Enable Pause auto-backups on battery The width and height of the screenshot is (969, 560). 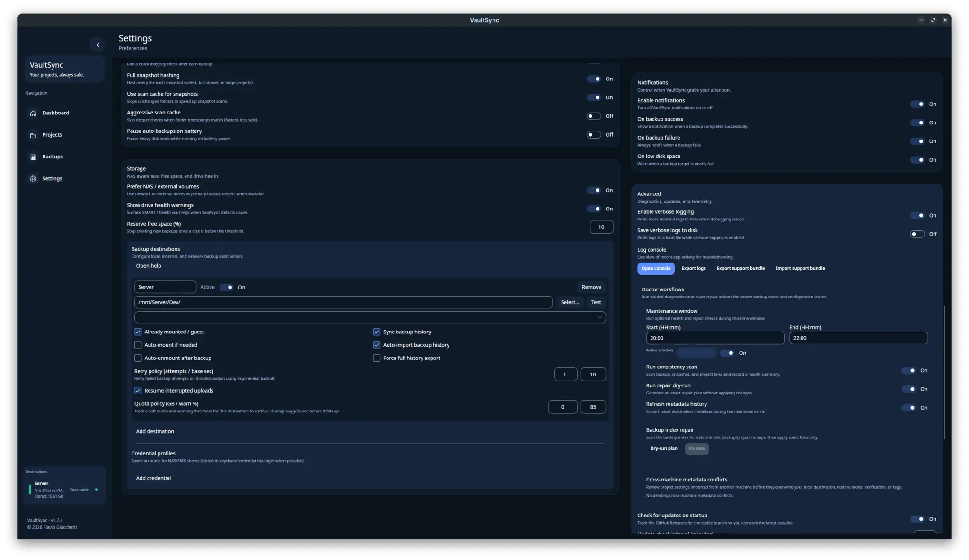pyautogui.click(x=594, y=135)
